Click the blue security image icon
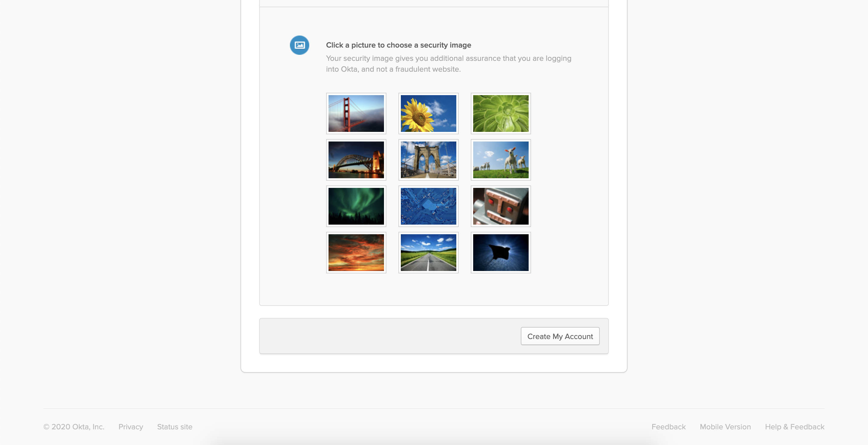 coord(299,45)
